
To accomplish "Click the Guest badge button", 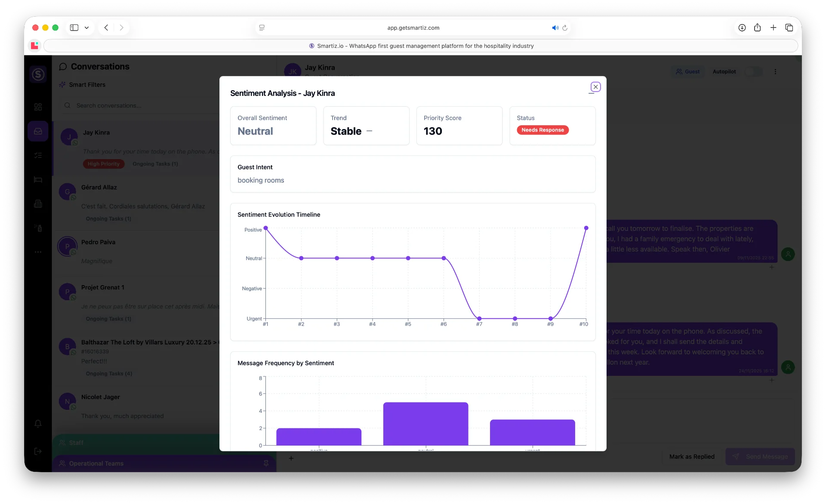I will pos(687,72).
